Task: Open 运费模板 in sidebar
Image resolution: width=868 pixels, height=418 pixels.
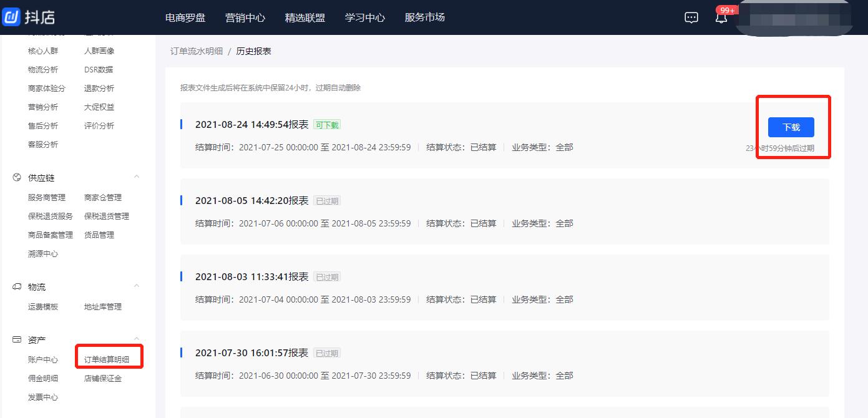Action: (x=43, y=306)
